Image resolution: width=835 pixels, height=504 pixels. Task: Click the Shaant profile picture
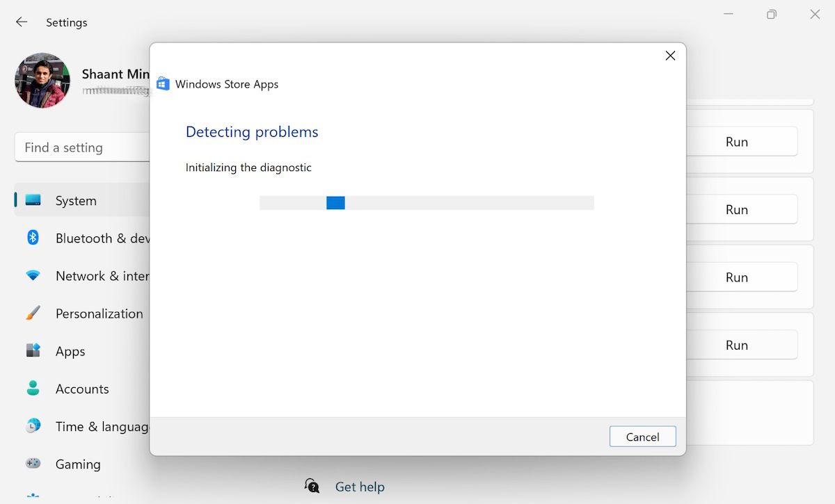tap(42, 81)
